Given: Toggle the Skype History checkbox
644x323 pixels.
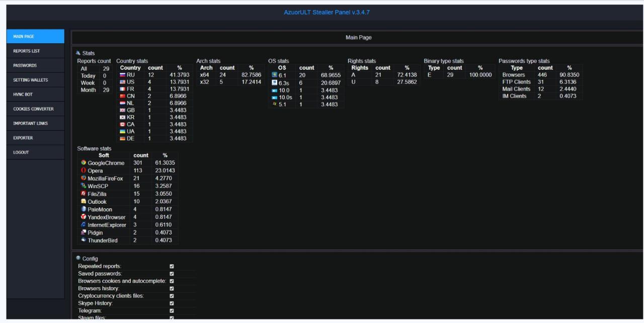Looking at the screenshot, I should pyautogui.click(x=172, y=304).
